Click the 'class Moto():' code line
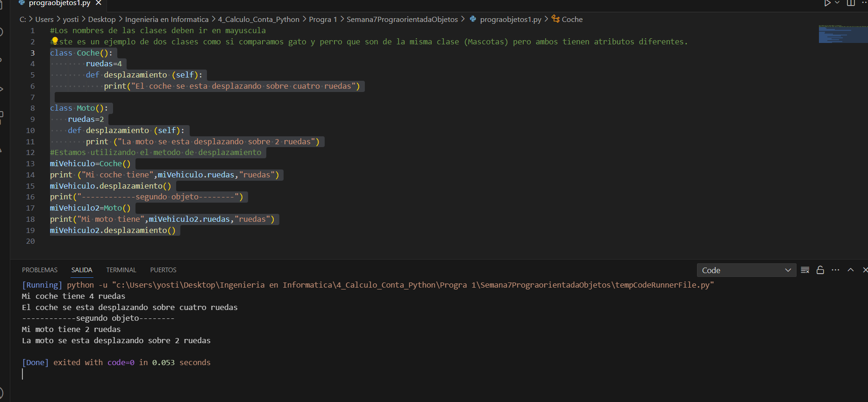 point(79,108)
